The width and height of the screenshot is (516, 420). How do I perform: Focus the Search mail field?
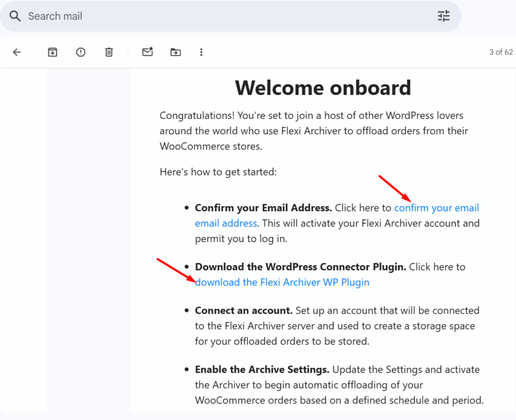230,16
